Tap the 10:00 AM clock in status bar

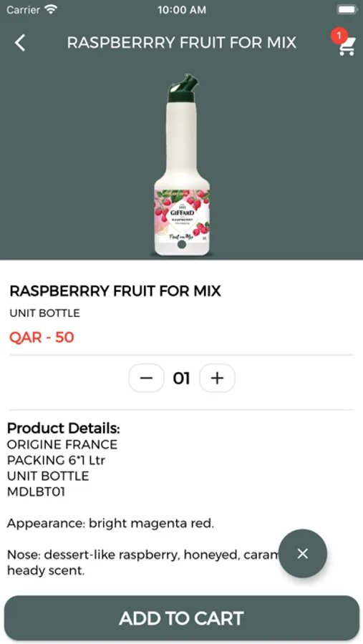[x=182, y=10]
